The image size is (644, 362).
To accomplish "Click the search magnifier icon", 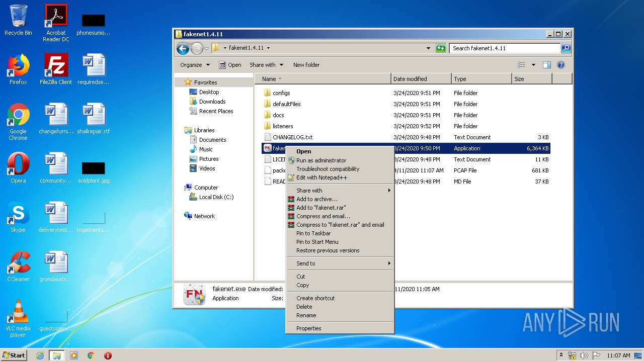I will pyautogui.click(x=566, y=48).
